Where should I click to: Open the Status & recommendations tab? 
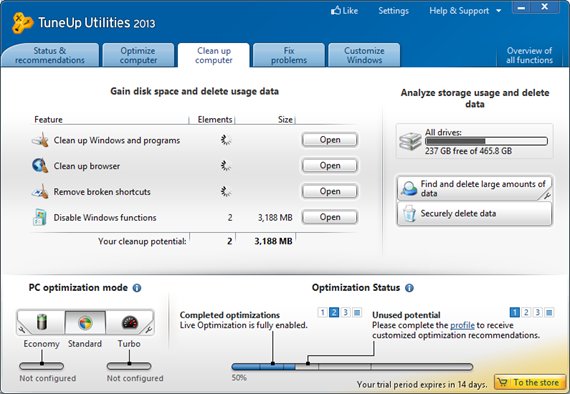[x=50, y=55]
